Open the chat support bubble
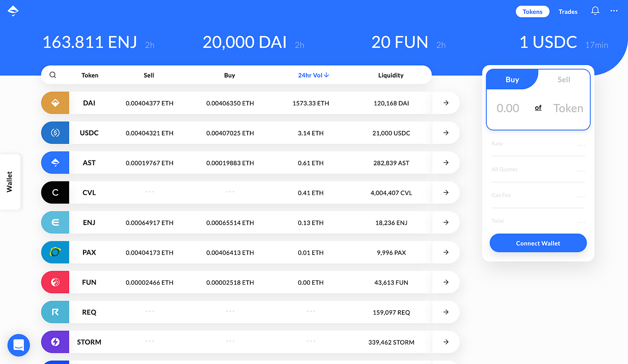The height and width of the screenshot is (364, 628). (19, 345)
